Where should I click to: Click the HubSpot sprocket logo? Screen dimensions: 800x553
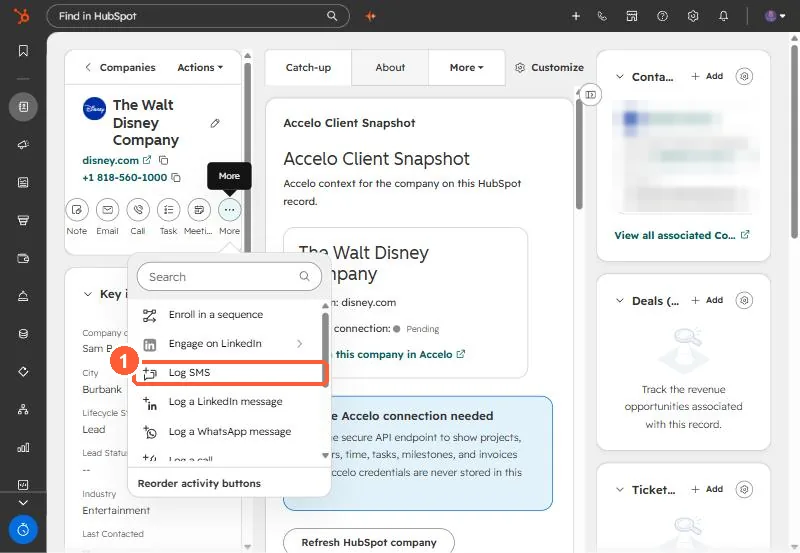[x=22, y=16]
